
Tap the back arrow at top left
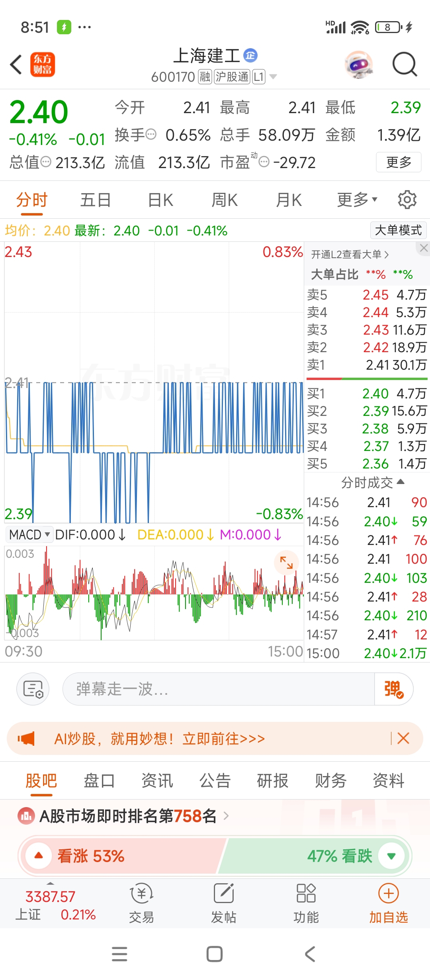pos(16,65)
